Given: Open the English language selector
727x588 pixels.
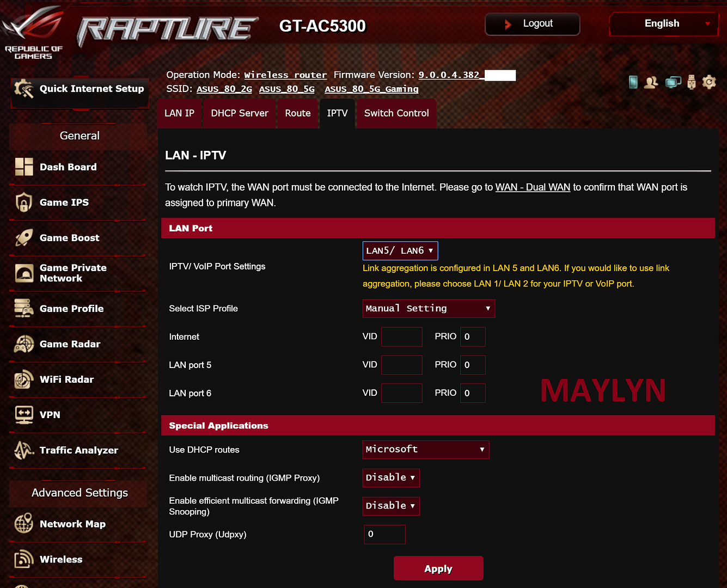Looking at the screenshot, I should pos(664,24).
